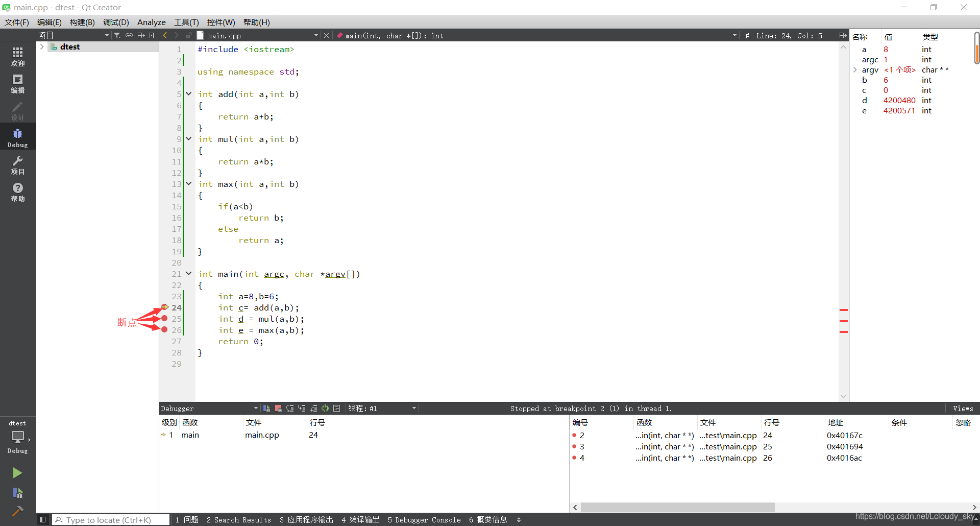
Task: Toggle the left sidebar visibility
Action: [x=43, y=519]
